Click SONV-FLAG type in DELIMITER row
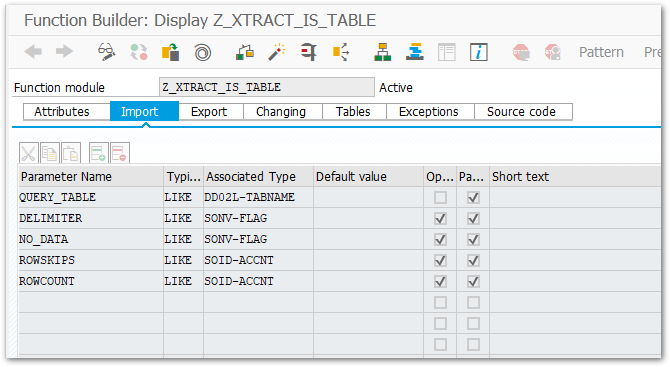Screen dimensions: 670x367 pos(259,218)
